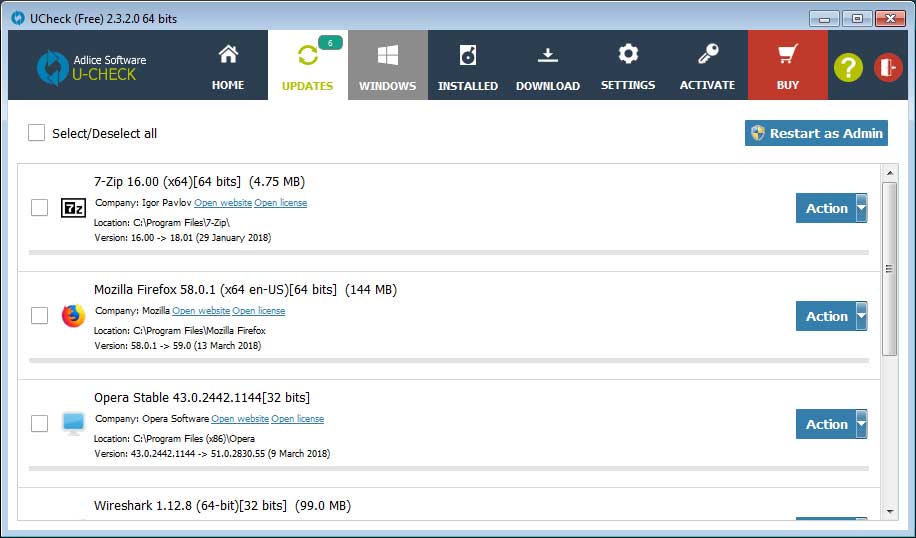The width and height of the screenshot is (916, 538).
Task: Switch to the ACTIVATE tab label
Action: [x=707, y=85]
